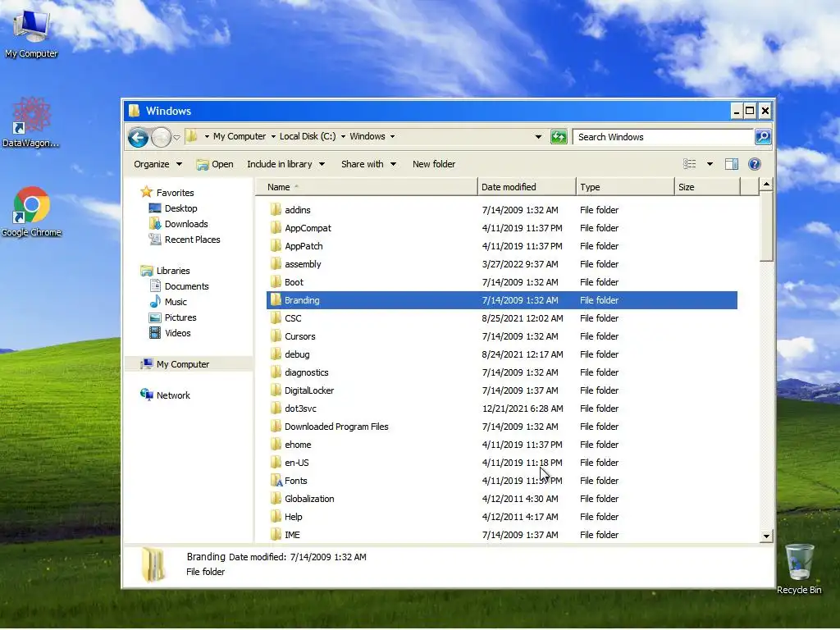Sort by the Date modified column
The image size is (840, 630).
coord(527,187)
